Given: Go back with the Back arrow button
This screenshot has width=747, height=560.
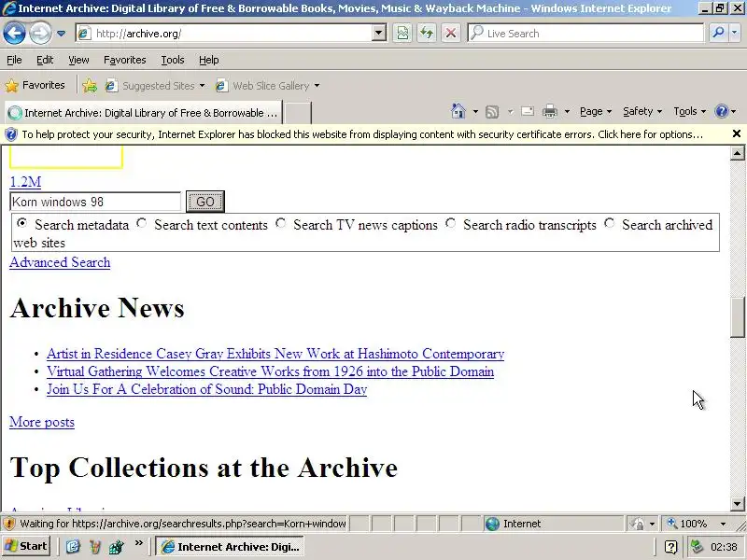Looking at the screenshot, I should click(x=14, y=34).
